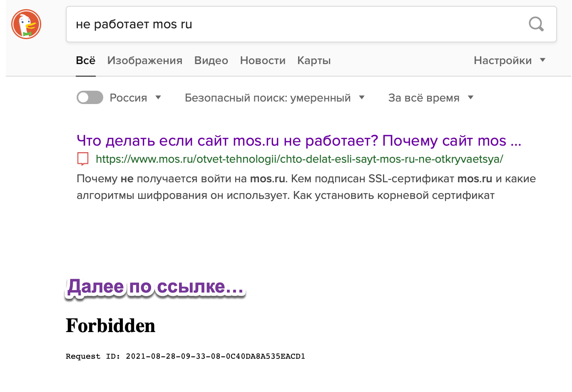Switch to the Видео tab
Screen dimensions: 572x392
(211, 60)
